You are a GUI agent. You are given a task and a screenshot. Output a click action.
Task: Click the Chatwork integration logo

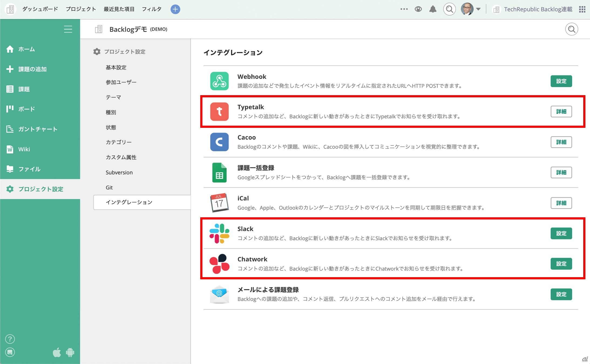219,264
